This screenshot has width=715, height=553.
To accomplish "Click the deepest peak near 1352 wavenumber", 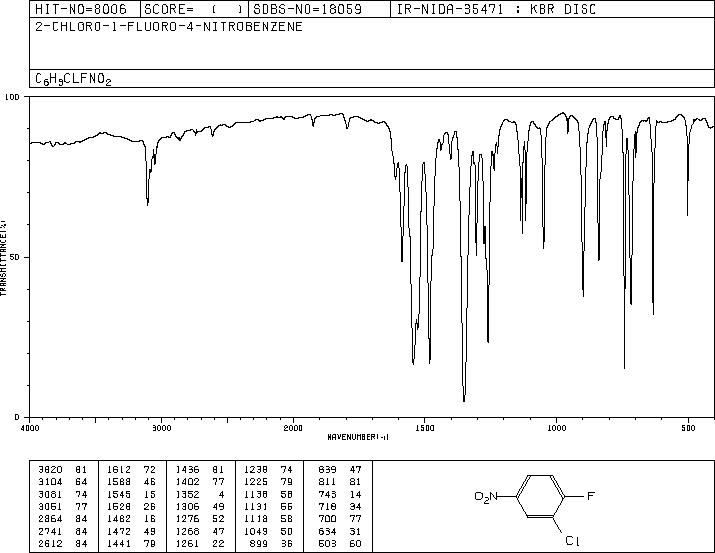I will pyautogui.click(x=464, y=400).
